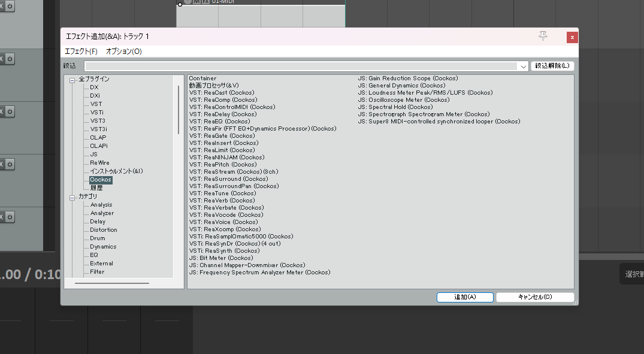The height and width of the screenshot is (354, 644).
Task: Select the Analysis category
Action: (x=101, y=204)
